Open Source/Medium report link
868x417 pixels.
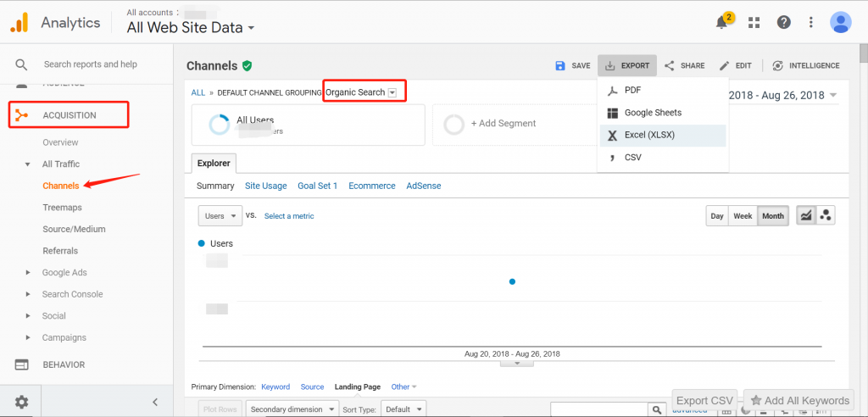click(x=74, y=230)
